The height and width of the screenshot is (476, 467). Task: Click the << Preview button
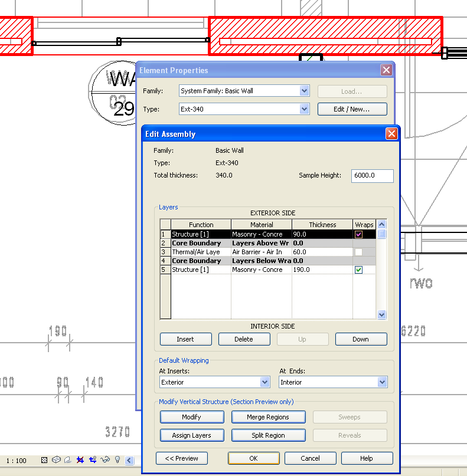[182, 458]
